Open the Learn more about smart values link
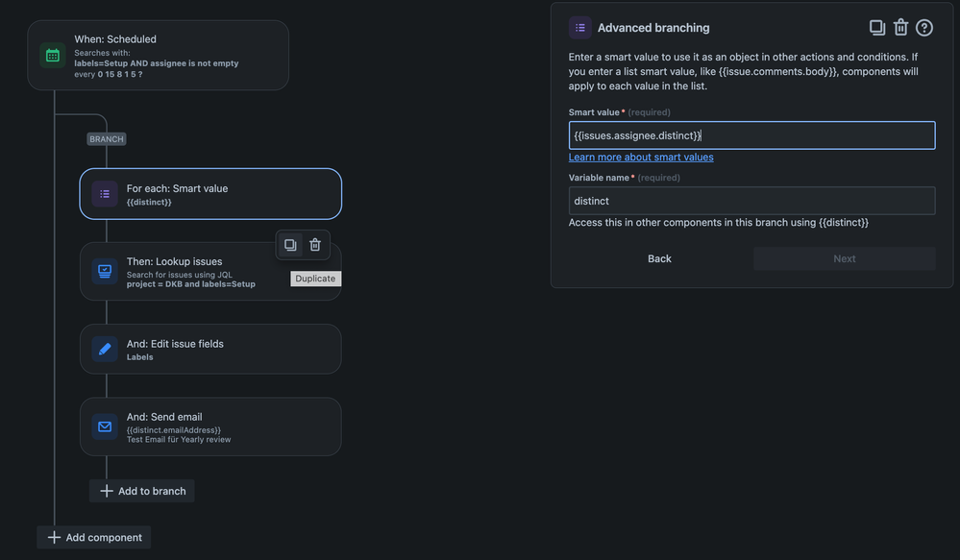This screenshot has height=560, width=960. [x=641, y=157]
